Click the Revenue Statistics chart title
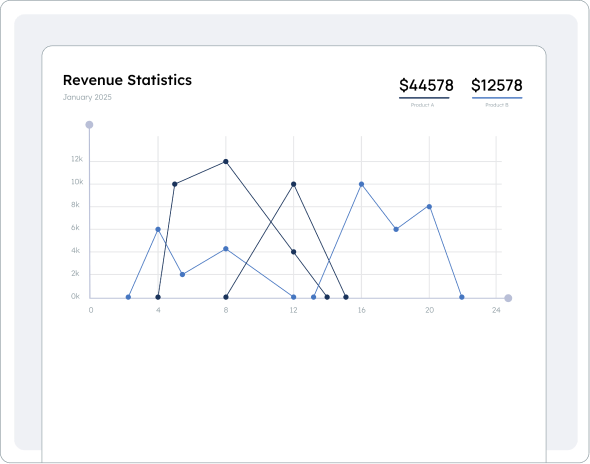The height and width of the screenshot is (464, 590). point(127,80)
